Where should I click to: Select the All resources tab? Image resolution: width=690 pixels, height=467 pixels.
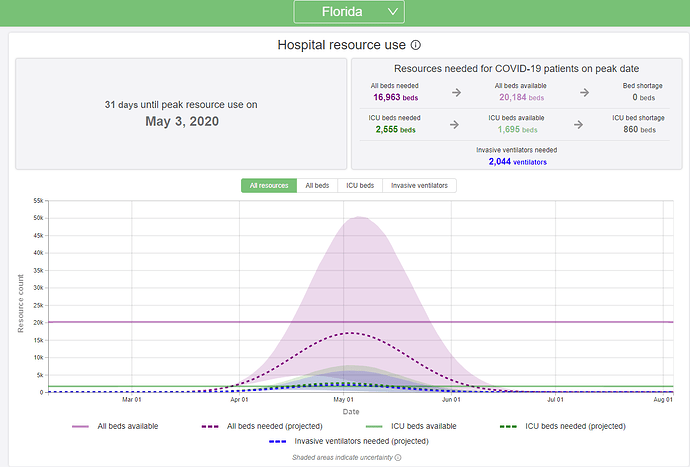click(x=268, y=185)
